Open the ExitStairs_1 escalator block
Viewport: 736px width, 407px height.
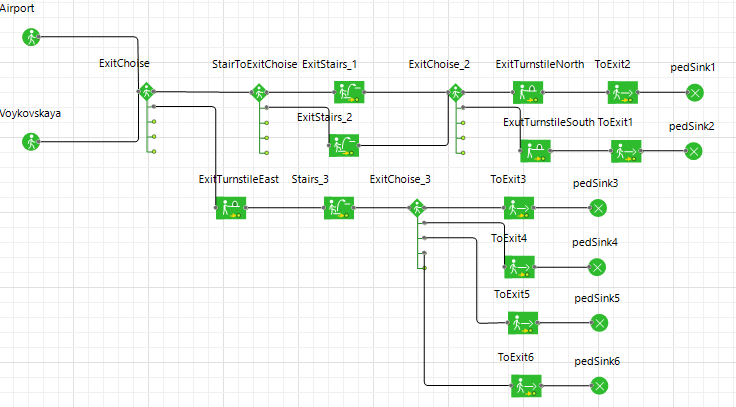[349, 92]
